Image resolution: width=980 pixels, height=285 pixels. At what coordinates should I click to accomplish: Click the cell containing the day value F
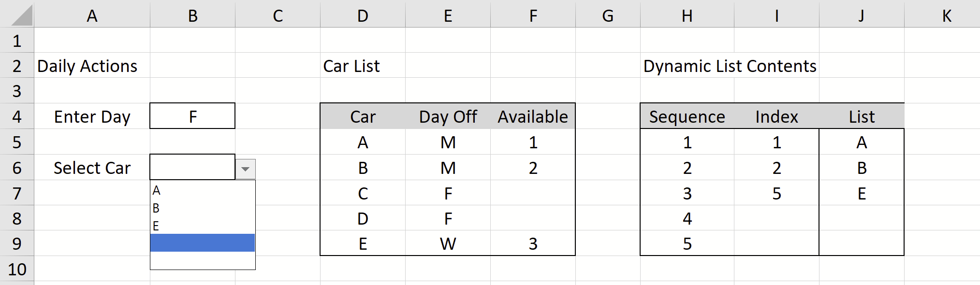[192, 116]
